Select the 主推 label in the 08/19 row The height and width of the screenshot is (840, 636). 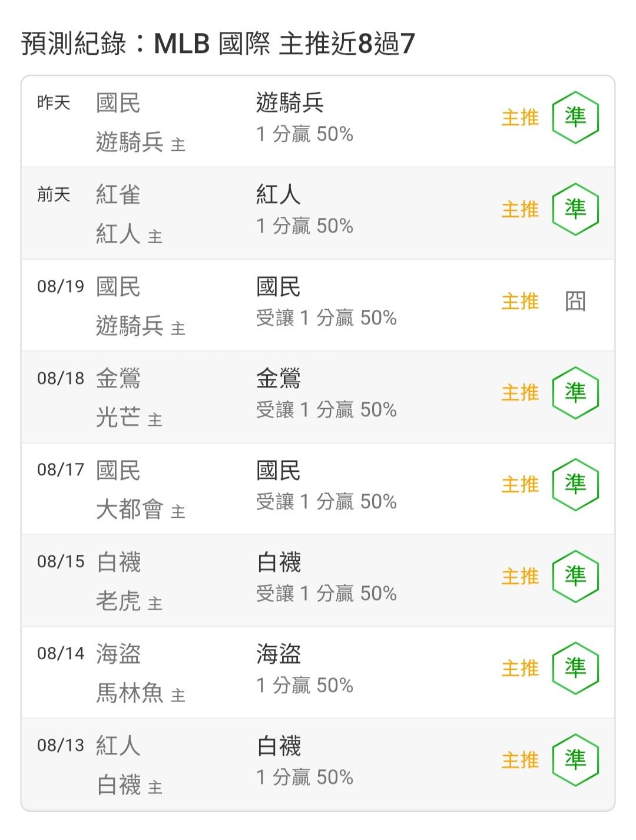(520, 302)
